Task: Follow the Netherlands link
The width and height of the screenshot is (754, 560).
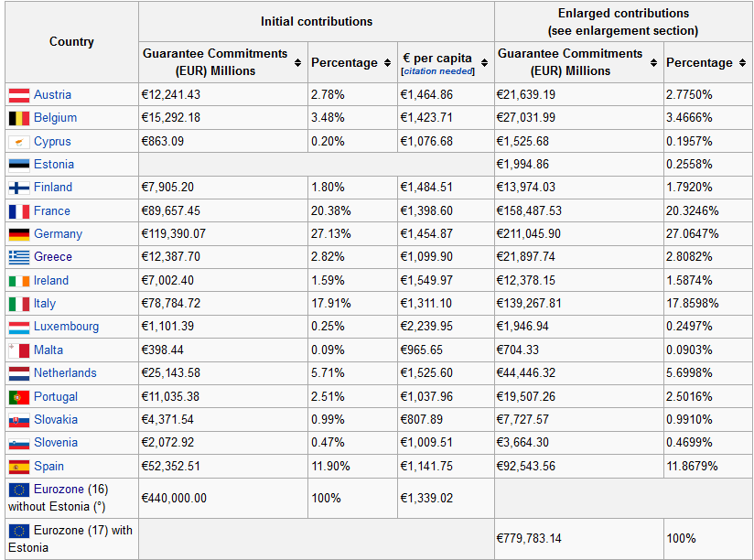Action: pos(65,373)
